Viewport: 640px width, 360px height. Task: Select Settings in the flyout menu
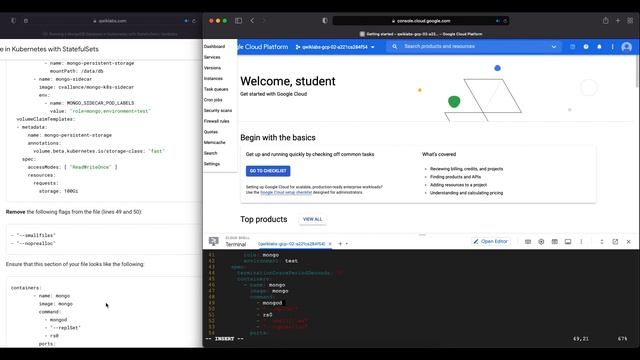coord(212,164)
